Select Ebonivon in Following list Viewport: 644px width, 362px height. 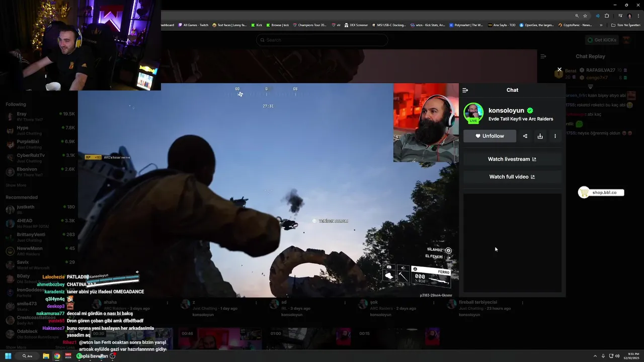tap(39, 172)
